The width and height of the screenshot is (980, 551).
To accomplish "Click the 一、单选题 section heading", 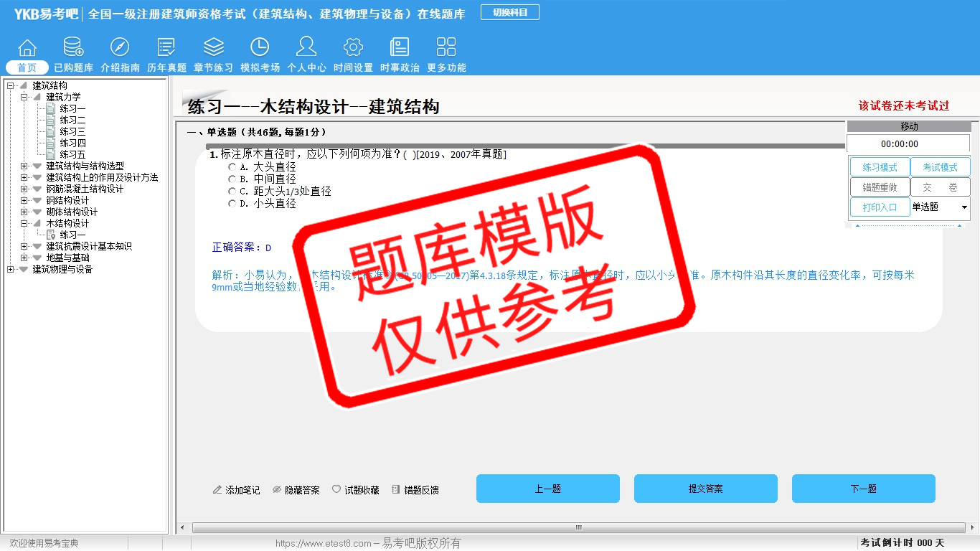I will coord(257,132).
